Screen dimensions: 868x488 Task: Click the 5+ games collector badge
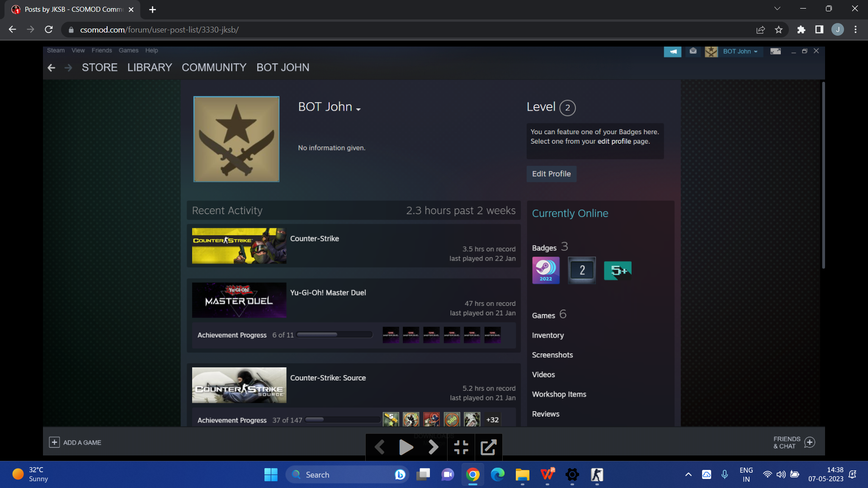pyautogui.click(x=618, y=270)
